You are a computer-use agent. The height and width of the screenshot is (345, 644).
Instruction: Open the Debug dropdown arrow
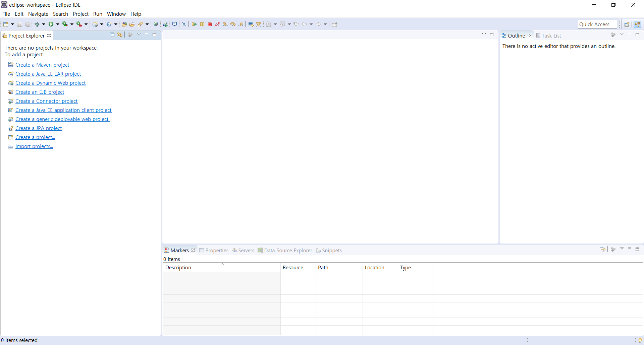pos(44,24)
